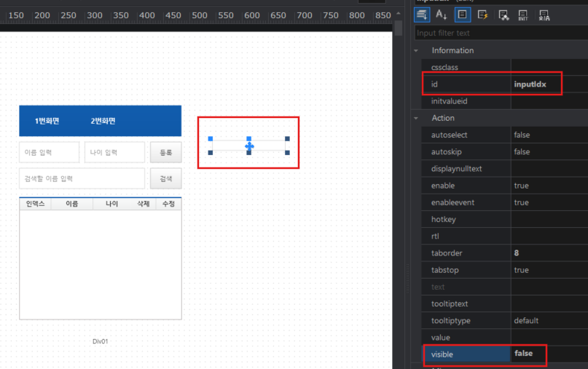
Task: Sort properties alphabetically
Action: point(442,15)
